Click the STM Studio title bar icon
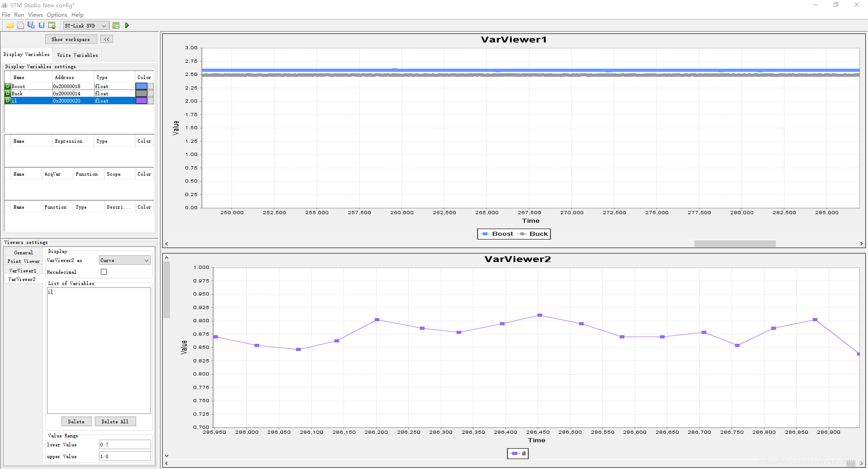The image size is (868, 469). pyautogui.click(x=5, y=5)
